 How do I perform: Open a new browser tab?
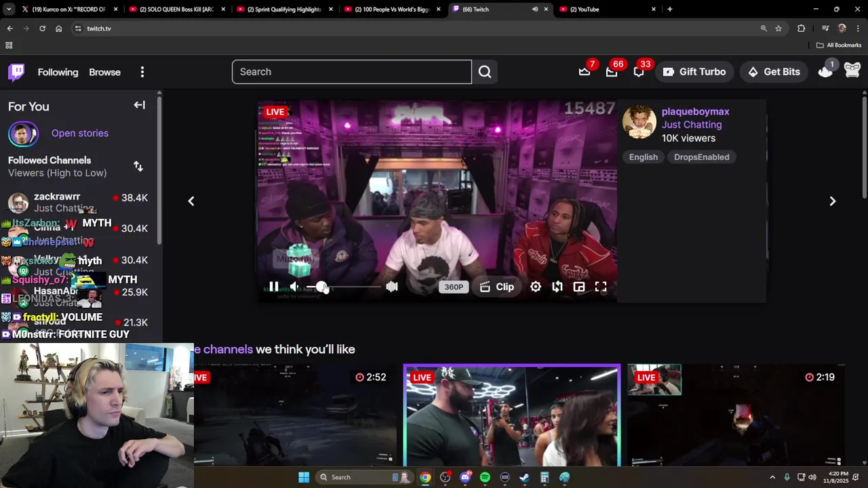coord(670,9)
